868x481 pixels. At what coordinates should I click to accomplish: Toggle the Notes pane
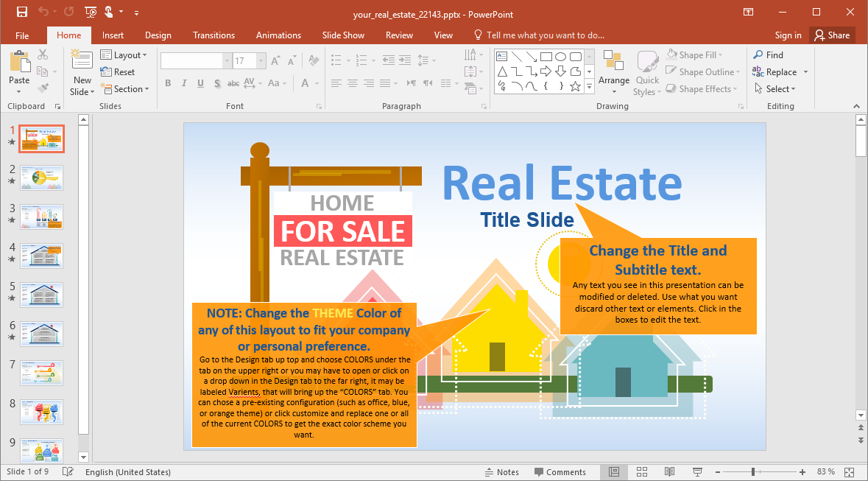click(x=502, y=472)
